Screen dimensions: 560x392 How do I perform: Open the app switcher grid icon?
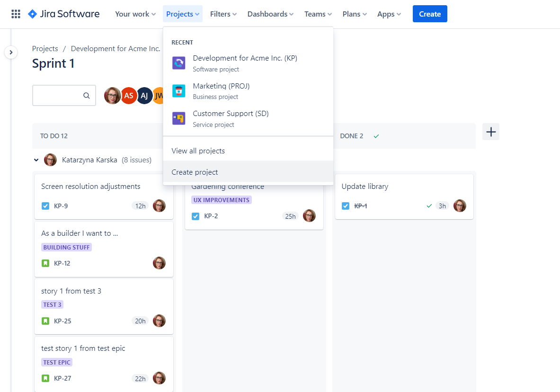click(x=16, y=14)
